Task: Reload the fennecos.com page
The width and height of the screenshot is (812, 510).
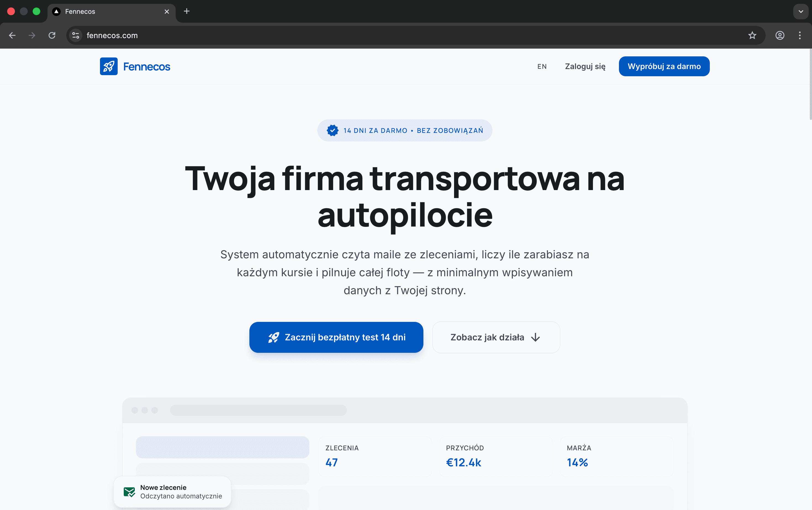Action: pos(52,35)
